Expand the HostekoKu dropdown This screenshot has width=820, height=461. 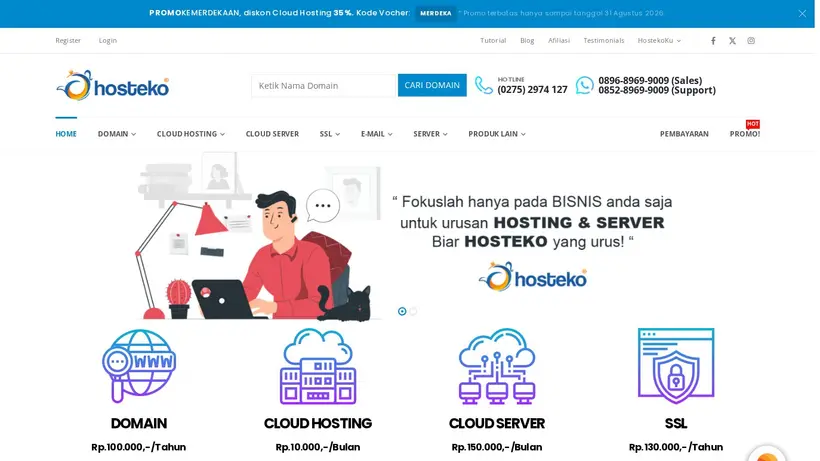(659, 40)
